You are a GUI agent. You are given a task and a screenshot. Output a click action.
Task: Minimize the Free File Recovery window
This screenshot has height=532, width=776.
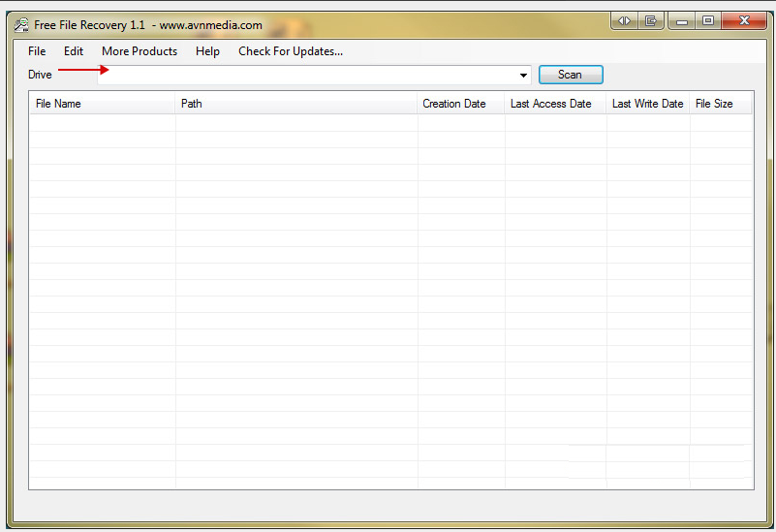[683, 20]
